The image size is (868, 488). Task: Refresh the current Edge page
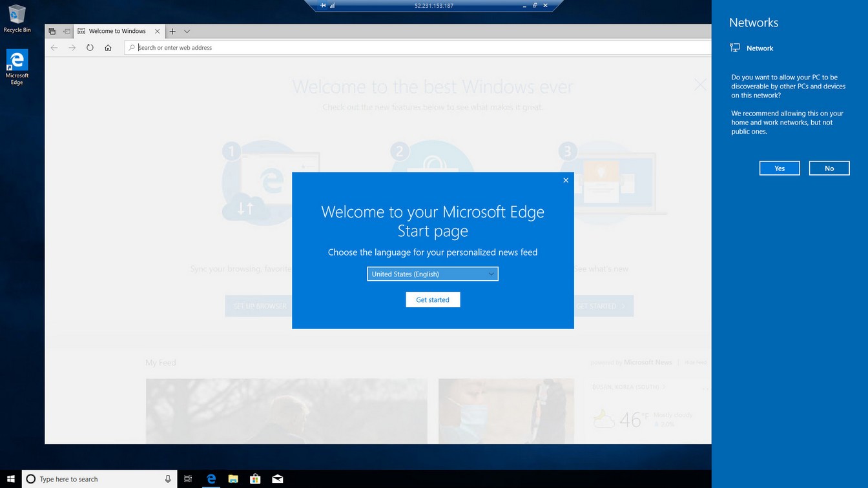[x=90, y=48]
